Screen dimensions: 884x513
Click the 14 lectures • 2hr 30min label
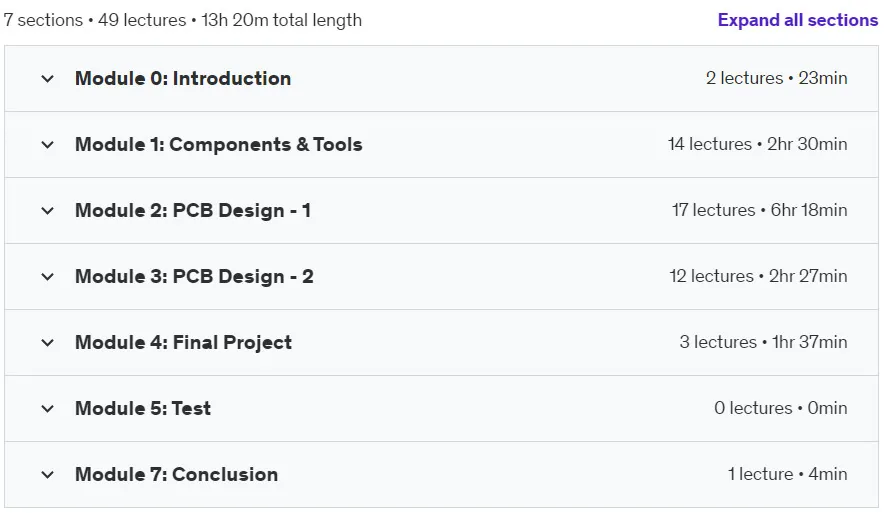[757, 144]
